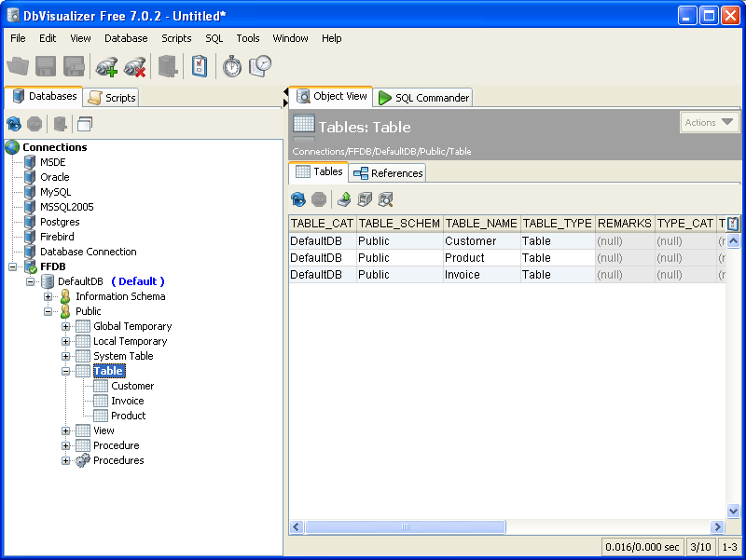Viewport: 746px width, 560px height.
Task: Open the Database menu
Action: click(126, 38)
